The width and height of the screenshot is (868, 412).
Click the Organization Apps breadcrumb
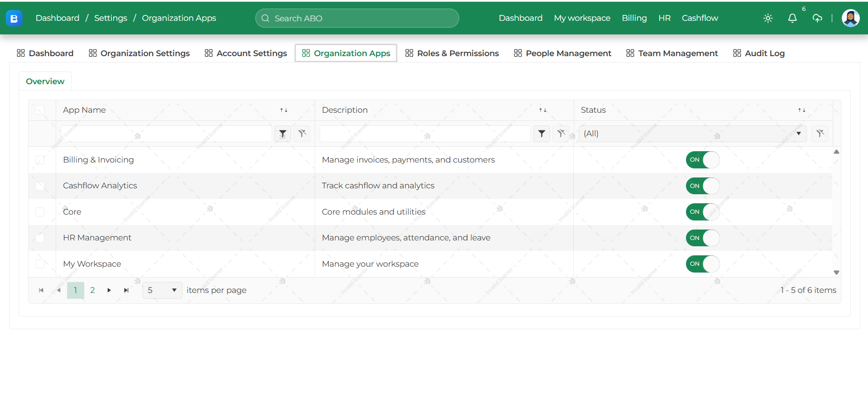coord(179,18)
